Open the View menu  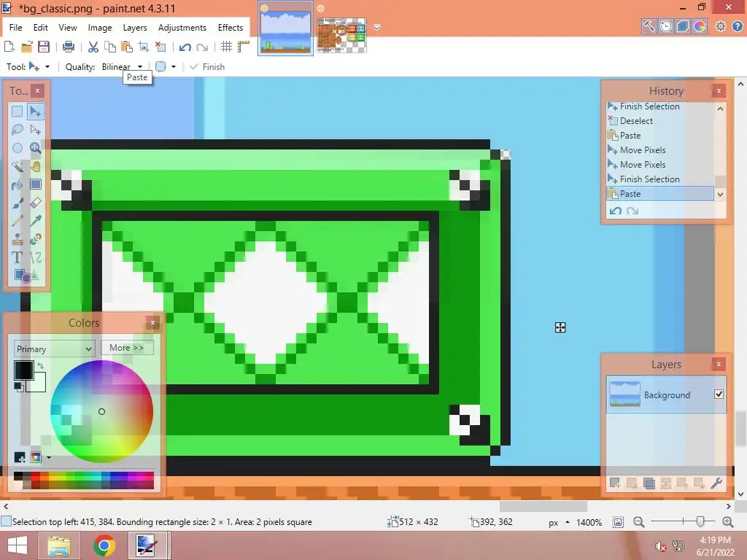pos(68,28)
